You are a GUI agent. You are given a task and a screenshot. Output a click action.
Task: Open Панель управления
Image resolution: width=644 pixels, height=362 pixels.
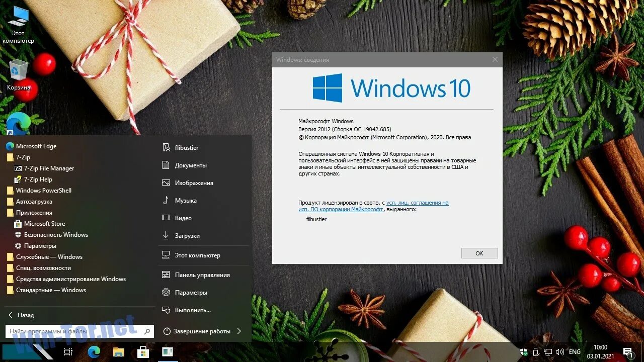click(x=196, y=275)
